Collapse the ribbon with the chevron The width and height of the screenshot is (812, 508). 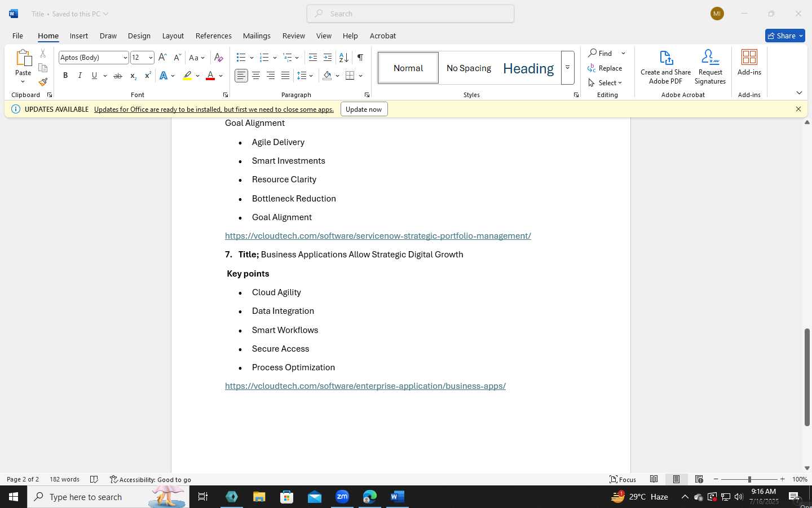coord(799,93)
